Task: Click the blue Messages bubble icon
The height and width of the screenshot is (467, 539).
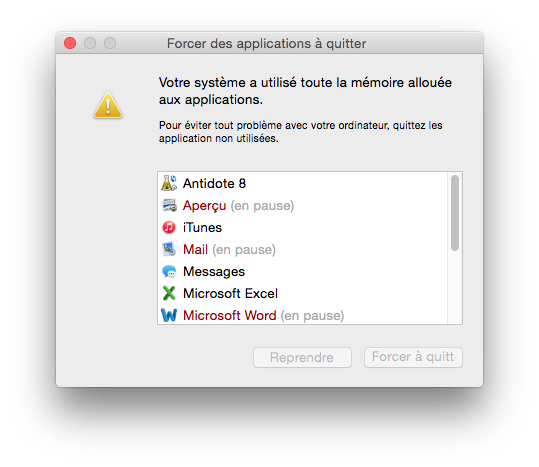Action: click(169, 271)
